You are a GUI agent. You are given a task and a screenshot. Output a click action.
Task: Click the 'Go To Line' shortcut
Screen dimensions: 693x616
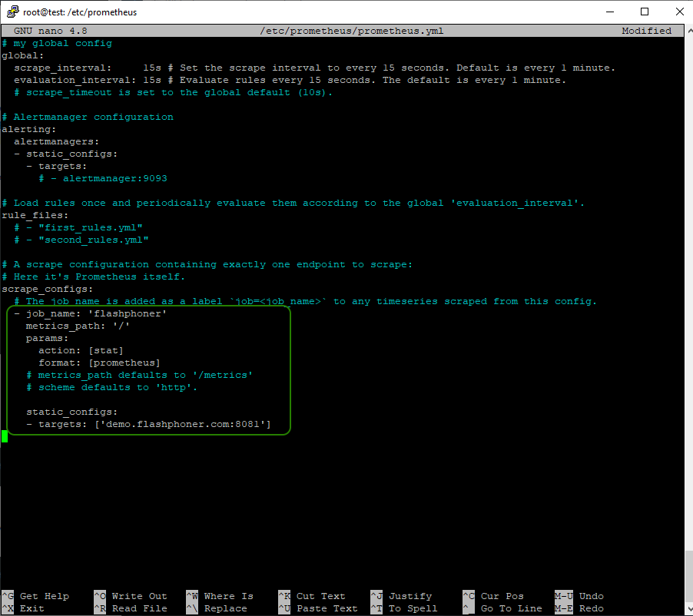(x=502, y=608)
